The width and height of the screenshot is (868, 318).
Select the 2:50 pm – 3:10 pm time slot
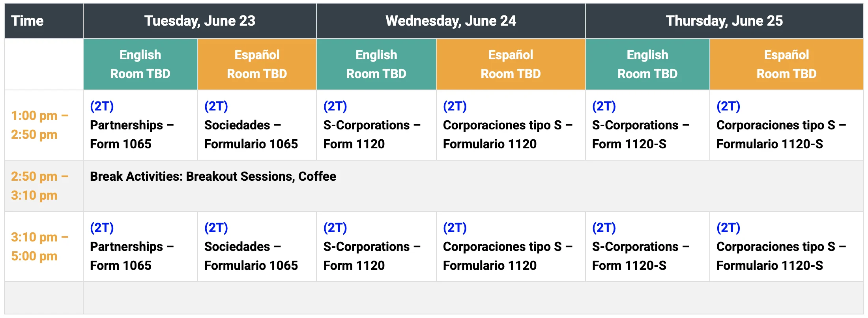pos(39,186)
